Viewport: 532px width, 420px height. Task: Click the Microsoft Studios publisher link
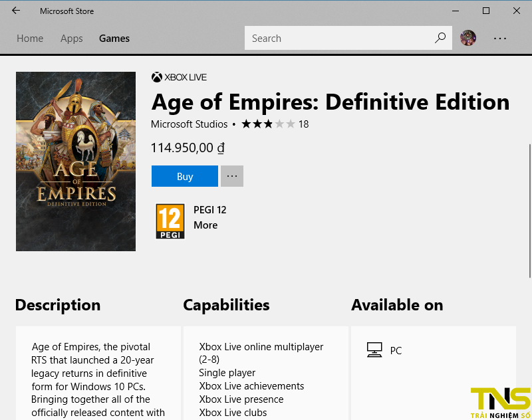tap(190, 124)
